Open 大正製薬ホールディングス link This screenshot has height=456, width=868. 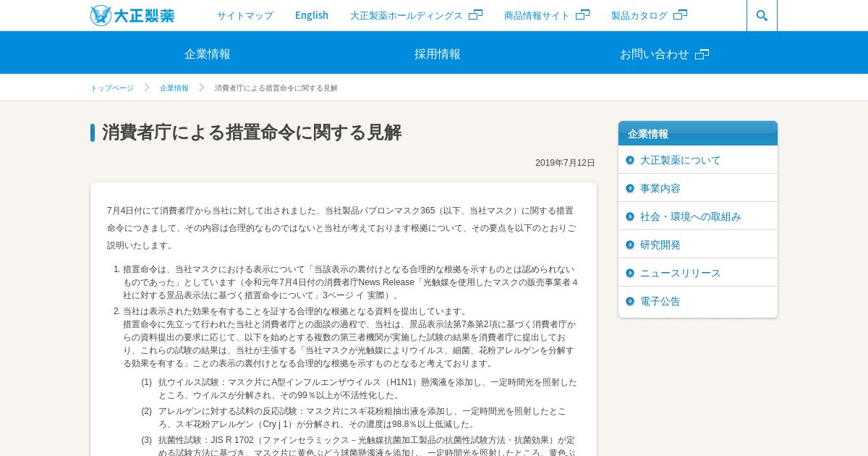click(x=407, y=15)
